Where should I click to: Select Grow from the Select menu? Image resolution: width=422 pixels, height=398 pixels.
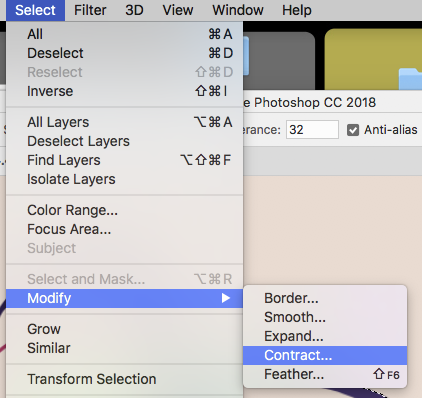click(x=124, y=329)
